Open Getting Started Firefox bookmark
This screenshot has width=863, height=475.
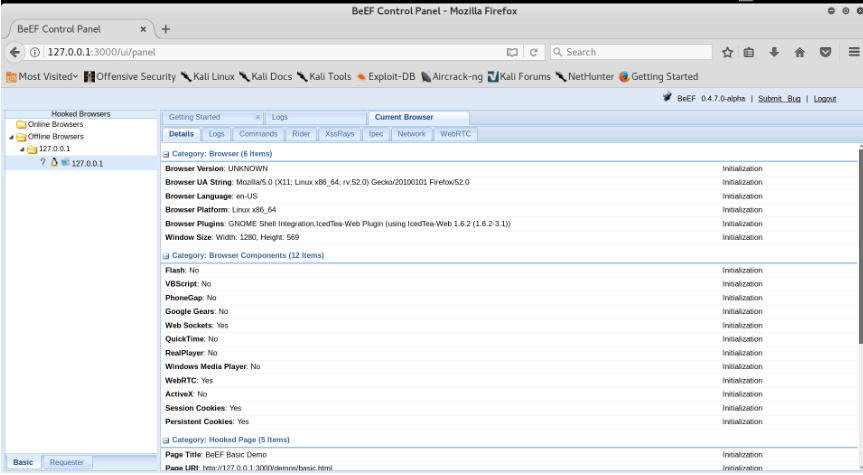[658, 77]
